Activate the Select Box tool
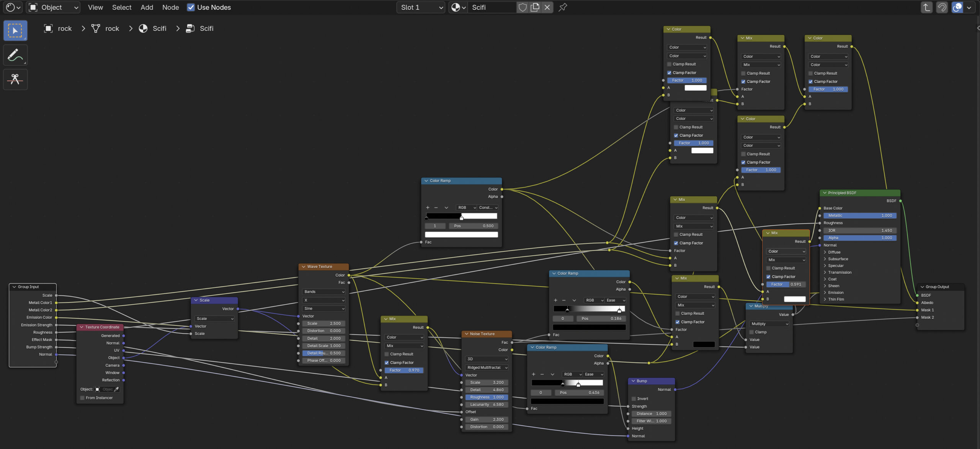Viewport: 980px width, 449px height. [x=15, y=31]
